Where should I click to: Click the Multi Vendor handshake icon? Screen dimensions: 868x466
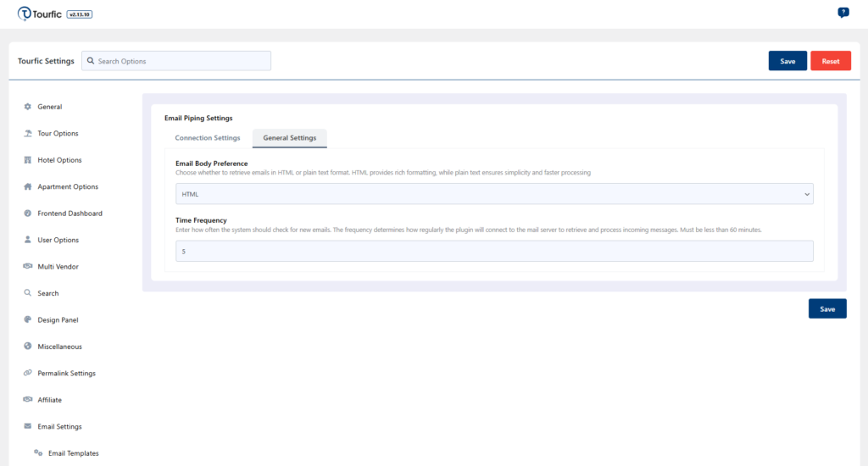click(x=28, y=266)
